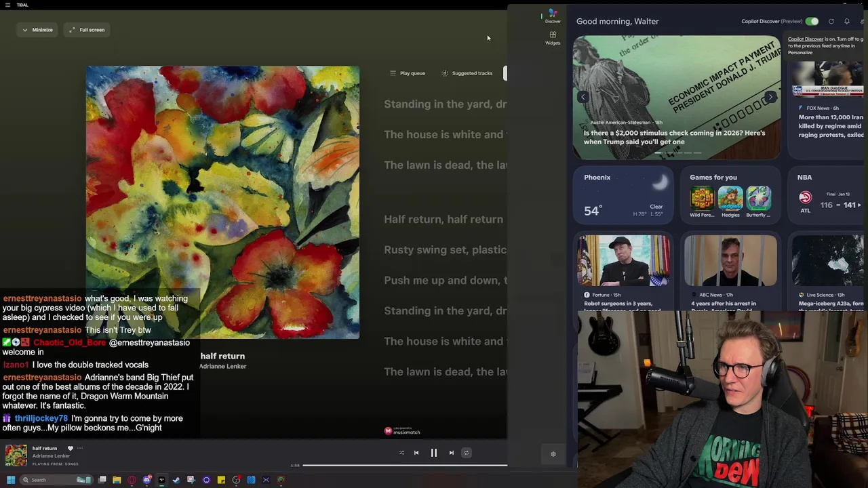Open Snipping Tool taskbar icon
The width and height of the screenshot is (868, 488).
191,480
